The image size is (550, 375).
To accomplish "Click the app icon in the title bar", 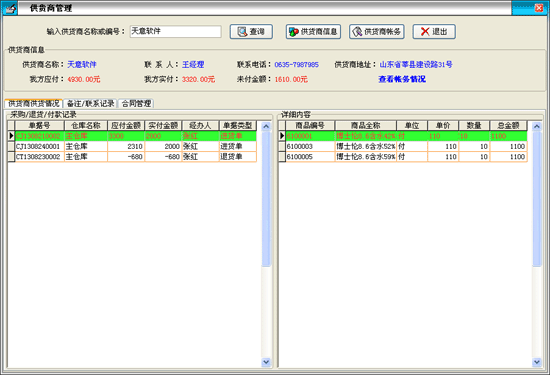I will [x=10, y=9].
